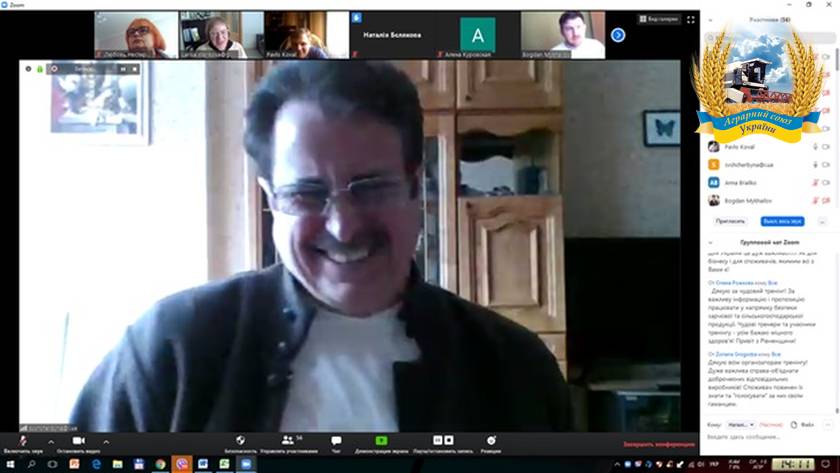Toggle Pavlo Koval's camera icon in list
This screenshot has height=473, width=840.
(x=826, y=147)
